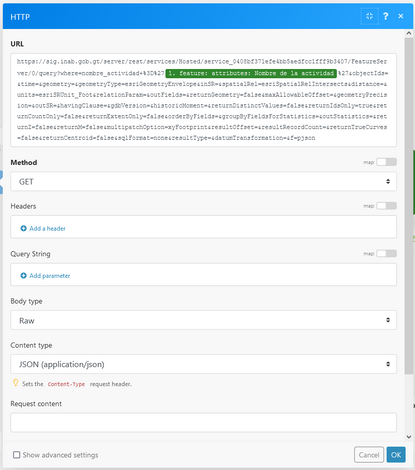Image resolution: width=415 pixels, height=470 pixels.
Task: Click the scrollbar down arrow
Action: 409,437
